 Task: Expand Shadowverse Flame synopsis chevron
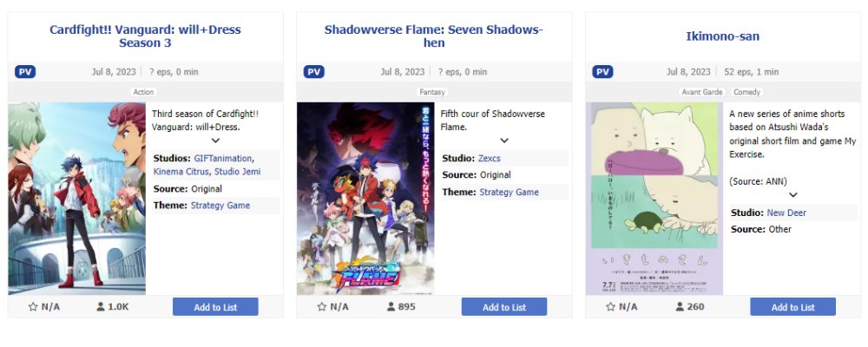(x=504, y=141)
